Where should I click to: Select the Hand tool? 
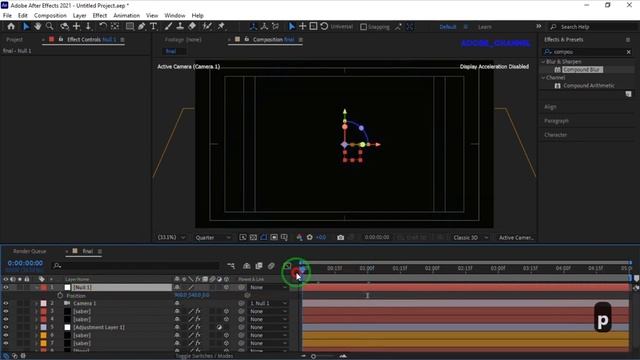coord(38,27)
